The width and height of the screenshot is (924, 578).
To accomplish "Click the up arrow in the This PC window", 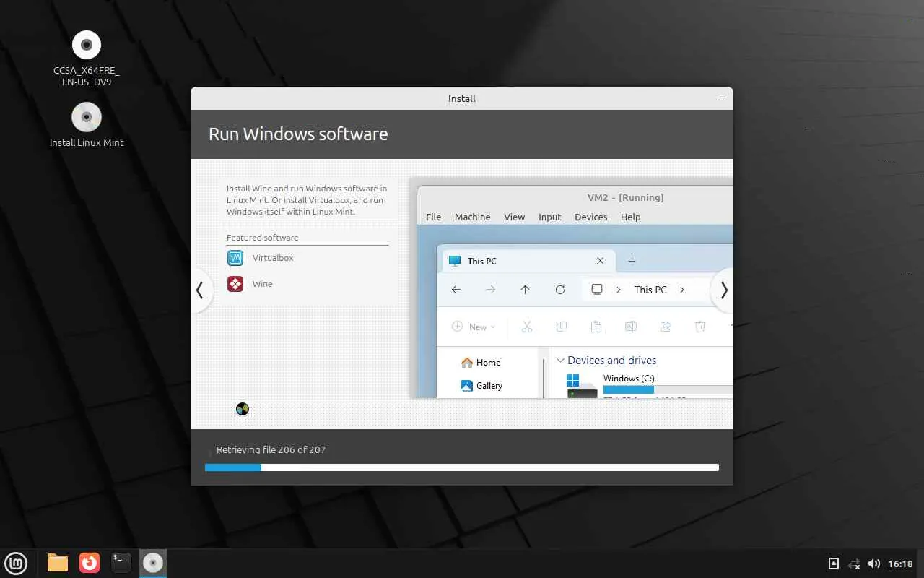I will pyautogui.click(x=525, y=290).
